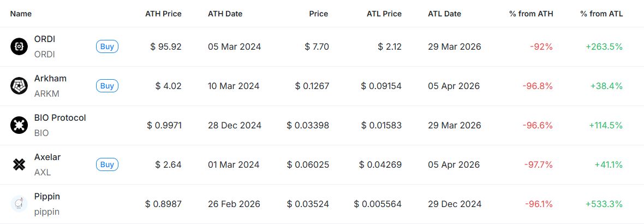This screenshot has height=224, width=644.
Task: Sort table by Name column header
Action: click(x=21, y=14)
